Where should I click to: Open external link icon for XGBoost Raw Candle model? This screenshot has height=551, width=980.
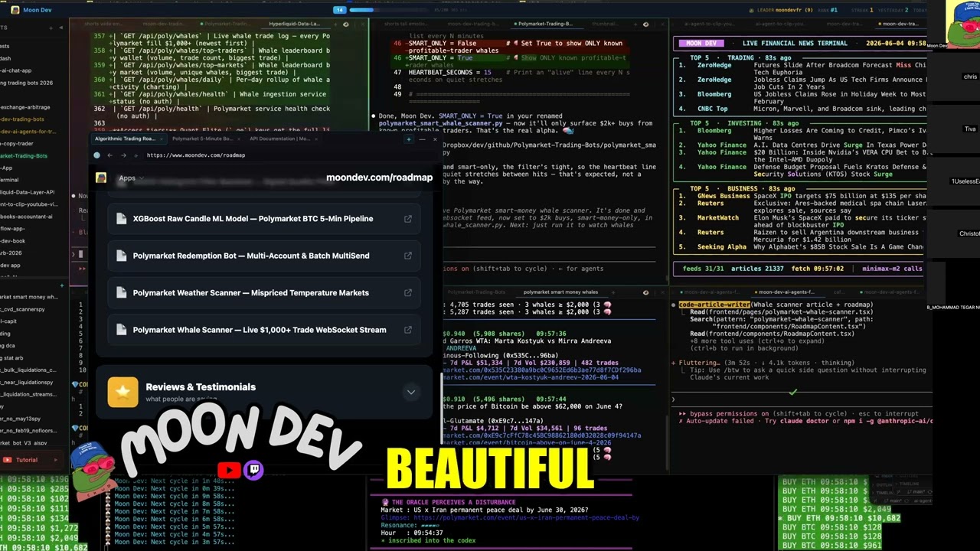click(408, 219)
